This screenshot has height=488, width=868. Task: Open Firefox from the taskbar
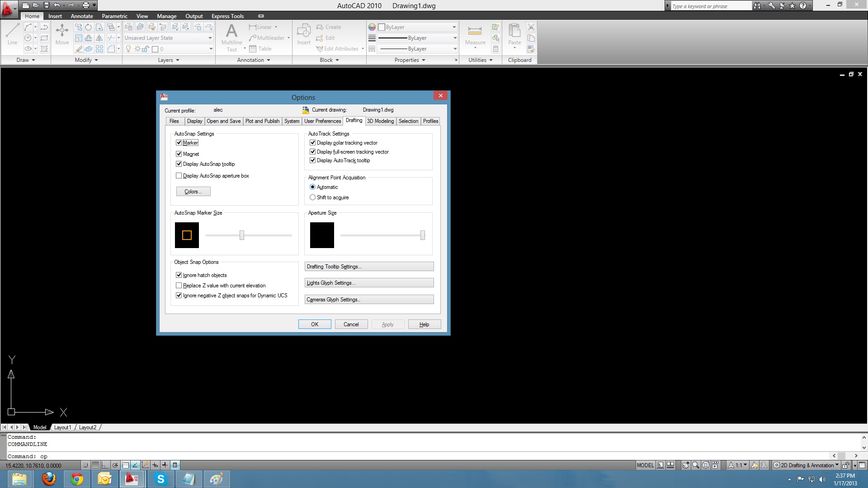click(49, 479)
